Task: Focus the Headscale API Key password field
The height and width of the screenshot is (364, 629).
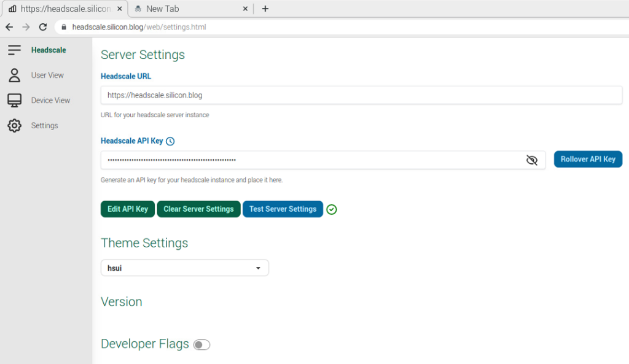Action: point(323,160)
